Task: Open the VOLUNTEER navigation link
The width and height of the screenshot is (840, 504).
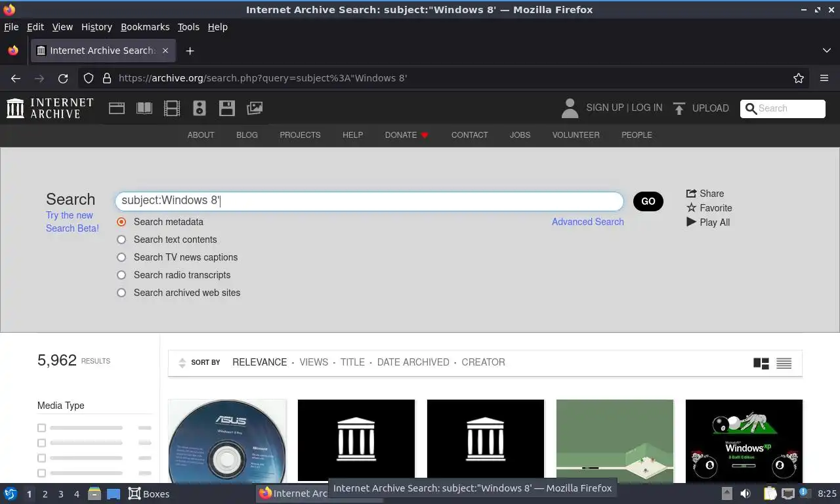Action: pos(576,135)
